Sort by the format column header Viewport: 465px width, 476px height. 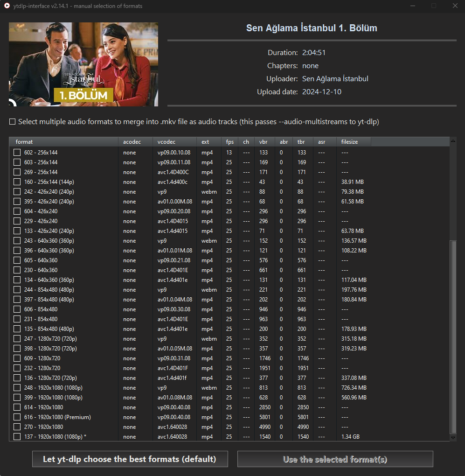click(x=64, y=142)
